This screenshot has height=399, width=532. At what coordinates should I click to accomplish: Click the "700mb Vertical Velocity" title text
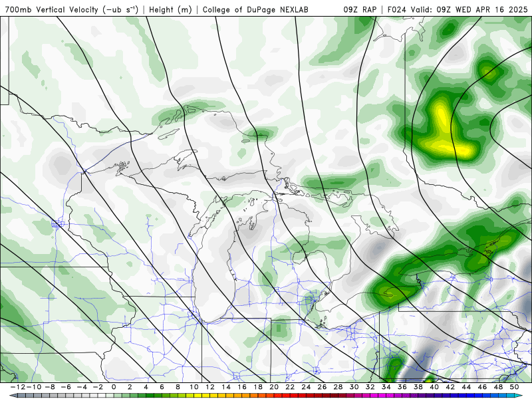(x=52, y=9)
